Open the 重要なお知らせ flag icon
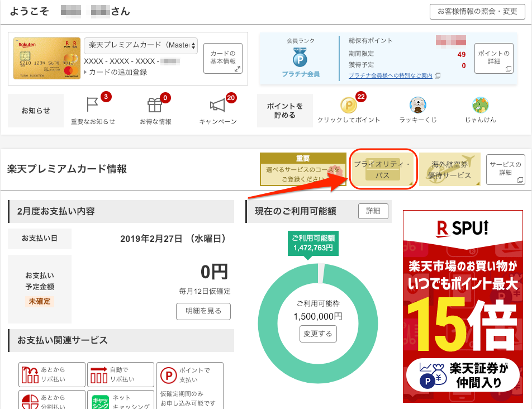532x409 pixels. (92, 104)
